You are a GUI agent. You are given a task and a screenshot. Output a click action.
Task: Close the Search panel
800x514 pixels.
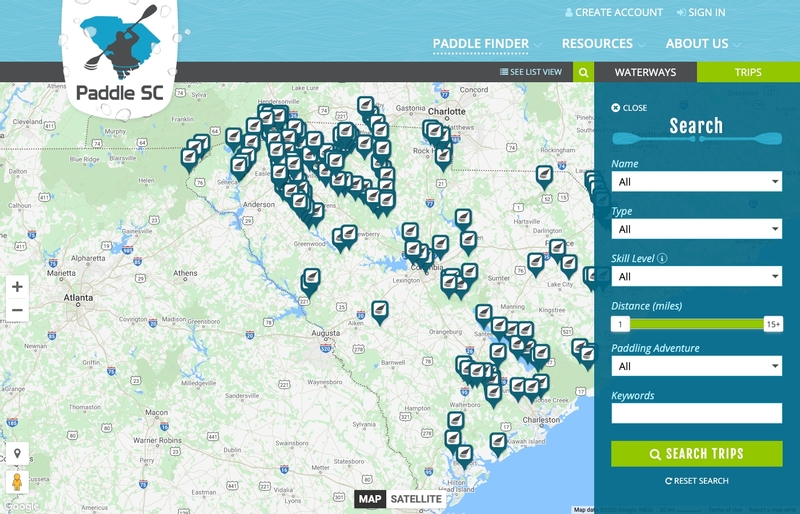coord(629,108)
